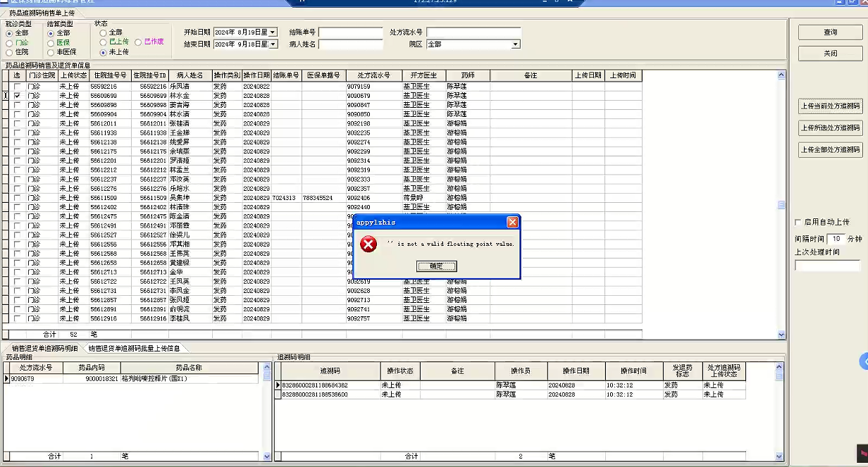The width and height of the screenshot is (868, 467).
Task: Open 销售退货单追溯码批量上传信息 tab
Action: pyautogui.click(x=134, y=348)
